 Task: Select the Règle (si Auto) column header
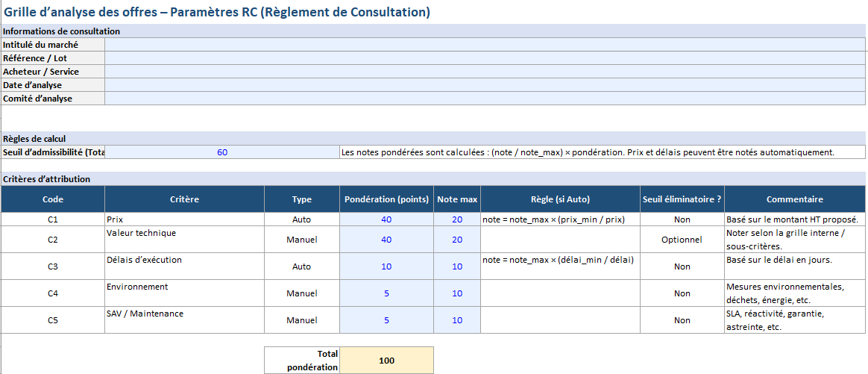560,199
